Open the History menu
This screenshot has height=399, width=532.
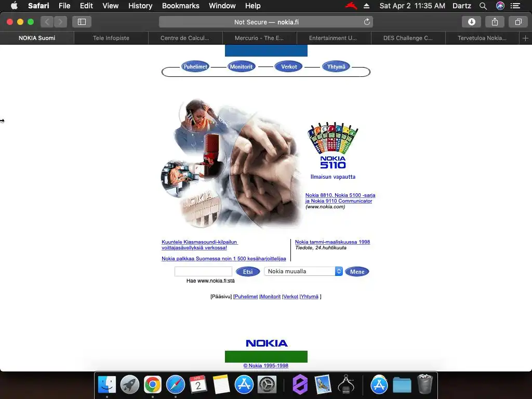click(140, 6)
